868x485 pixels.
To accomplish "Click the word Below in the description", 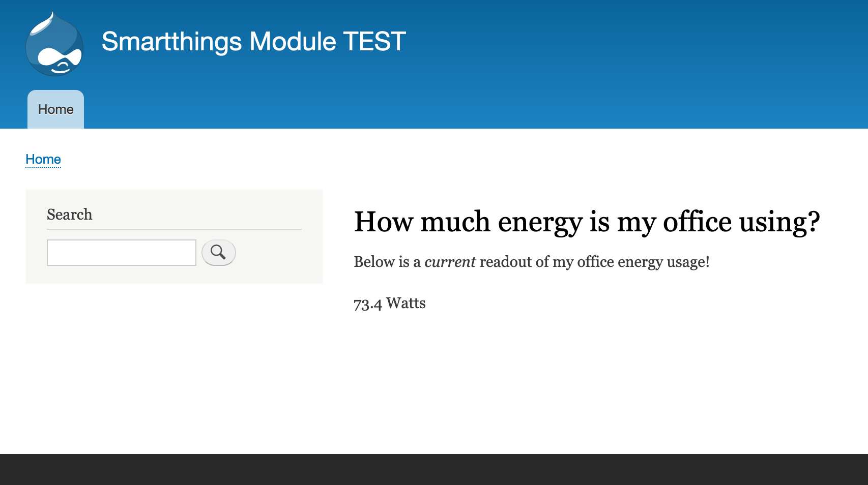I will (x=374, y=262).
